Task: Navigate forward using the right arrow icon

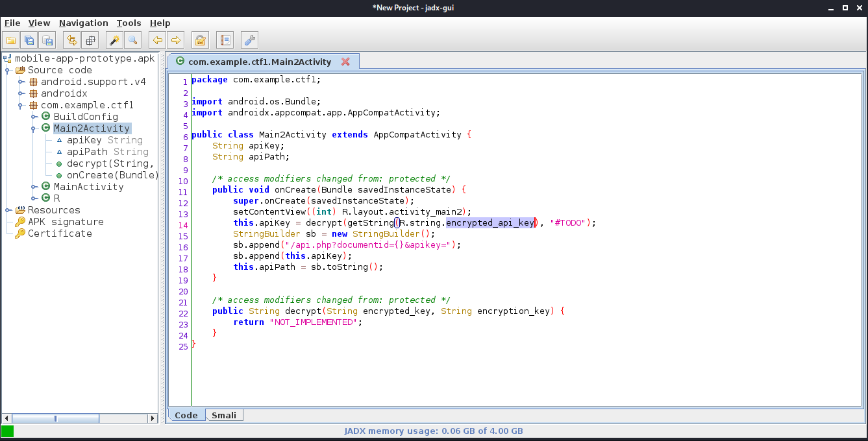Action: (175, 40)
